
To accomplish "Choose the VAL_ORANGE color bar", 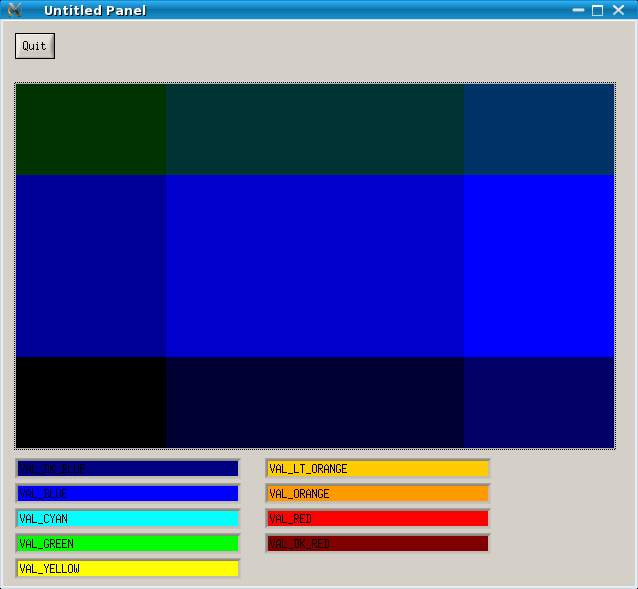I will [x=378, y=493].
